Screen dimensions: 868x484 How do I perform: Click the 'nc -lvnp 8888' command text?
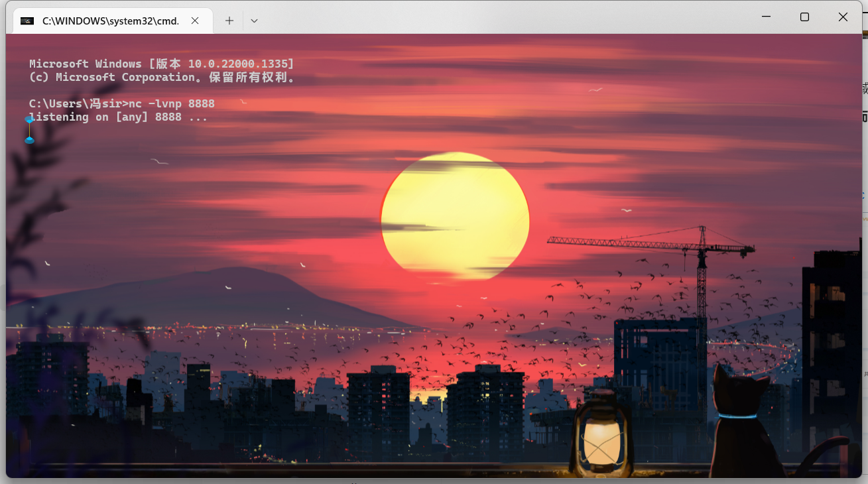pos(172,103)
